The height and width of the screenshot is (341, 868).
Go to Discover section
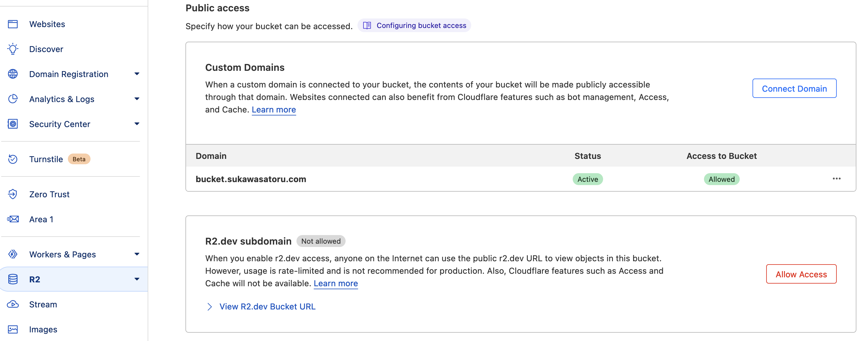[46, 49]
